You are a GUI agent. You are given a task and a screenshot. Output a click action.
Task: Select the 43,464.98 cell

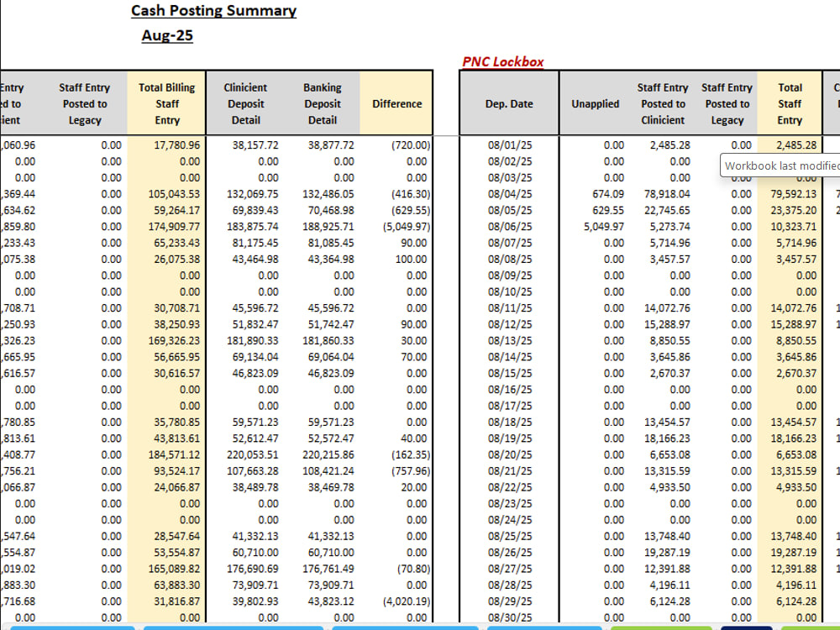coord(255,260)
